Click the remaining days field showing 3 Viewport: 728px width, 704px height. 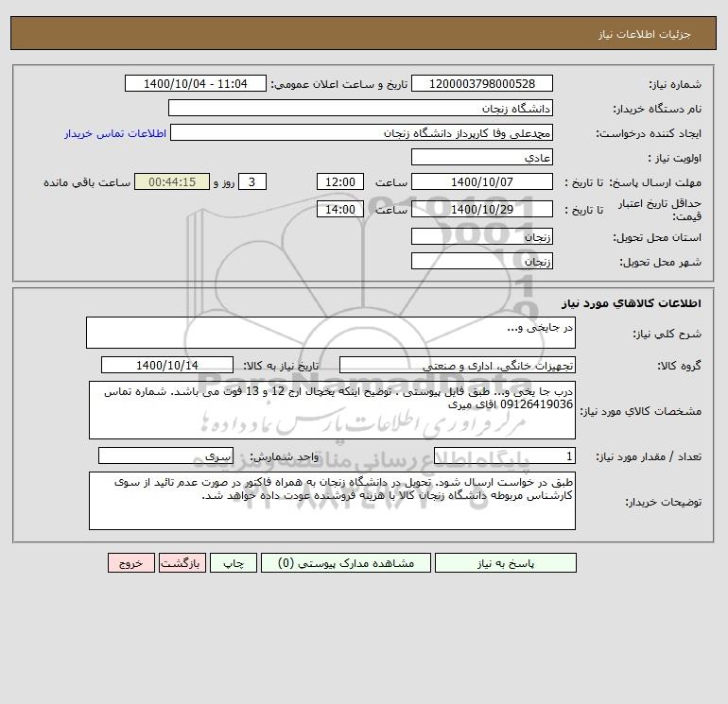pyautogui.click(x=252, y=182)
